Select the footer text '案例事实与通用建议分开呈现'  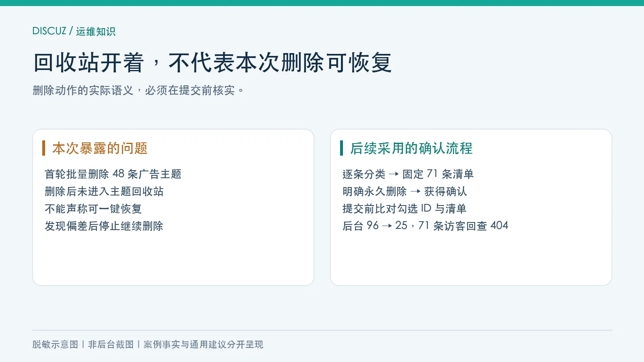click(x=203, y=344)
